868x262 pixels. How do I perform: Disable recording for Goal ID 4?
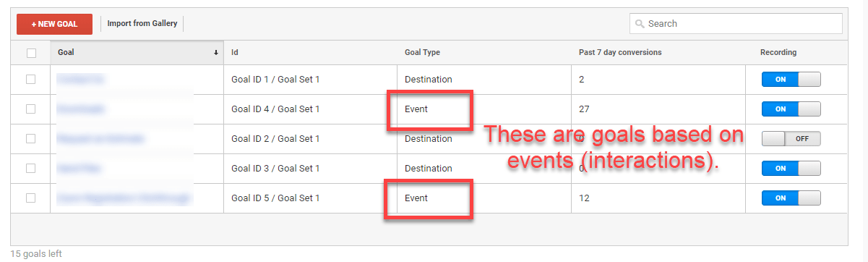(791, 109)
